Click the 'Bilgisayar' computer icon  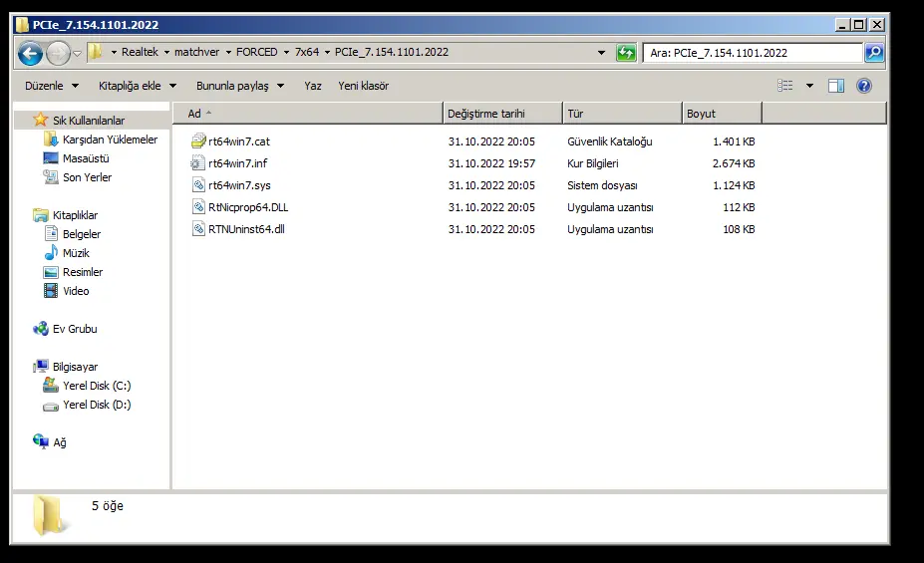(x=41, y=367)
